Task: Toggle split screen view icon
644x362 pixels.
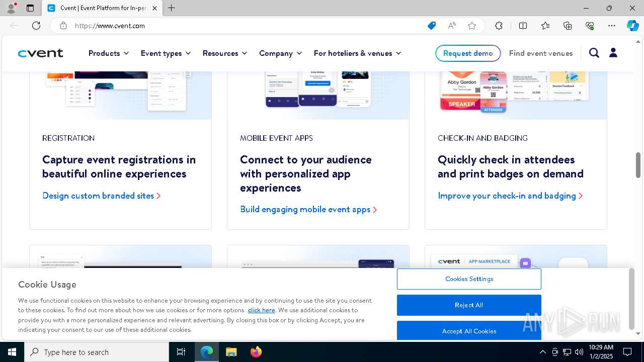Action: [523, 26]
